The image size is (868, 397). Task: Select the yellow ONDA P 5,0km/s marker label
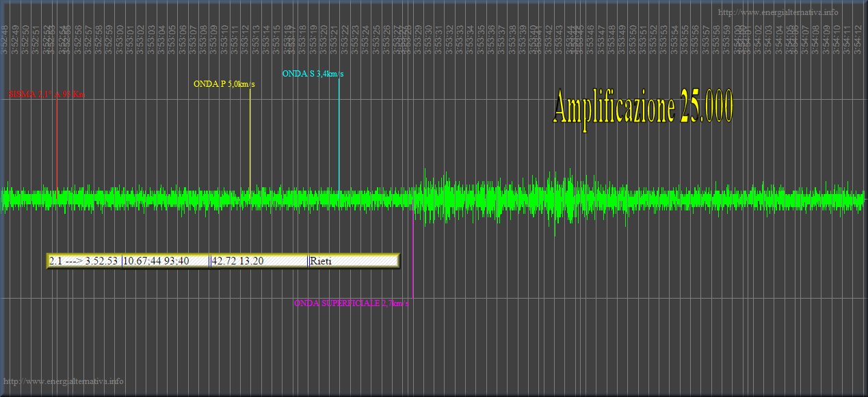[224, 84]
